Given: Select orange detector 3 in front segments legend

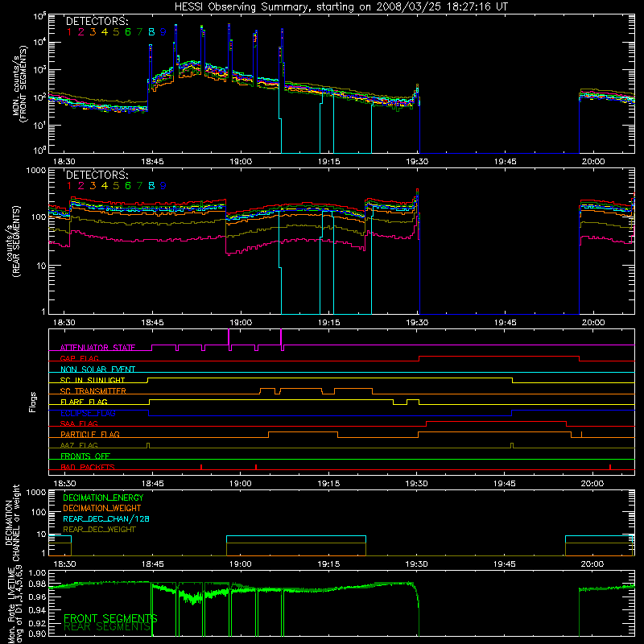Looking at the screenshot, I should point(93,32).
